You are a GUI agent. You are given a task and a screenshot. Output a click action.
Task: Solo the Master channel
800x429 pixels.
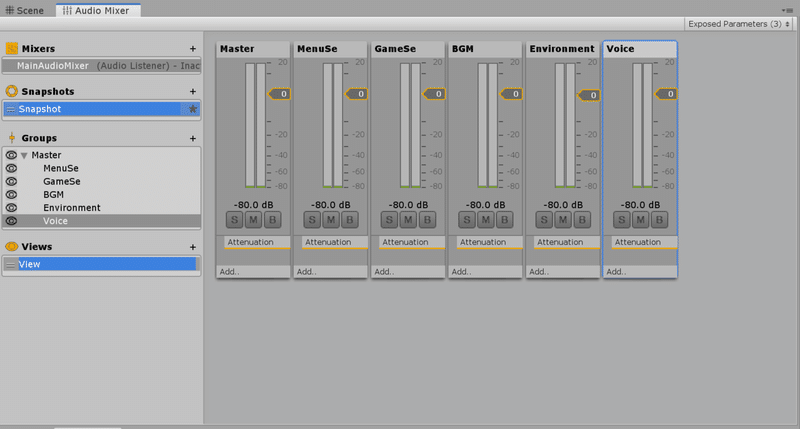coord(235,220)
